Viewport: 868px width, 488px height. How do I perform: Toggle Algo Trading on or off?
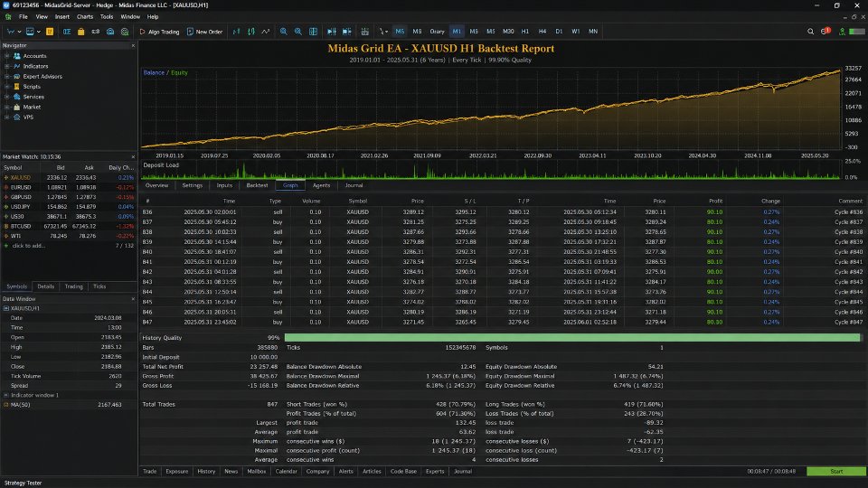pyautogui.click(x=159, y=32)
